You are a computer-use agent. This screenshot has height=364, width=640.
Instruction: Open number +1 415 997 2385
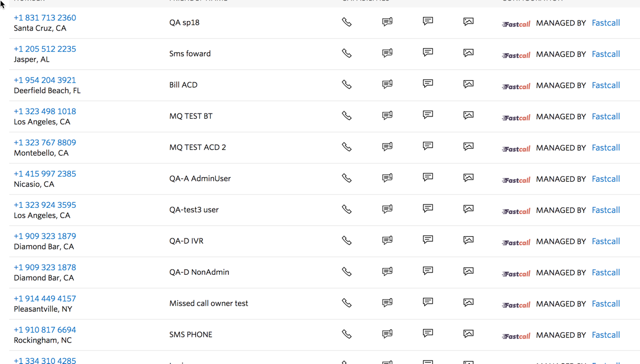click(45, 174)
